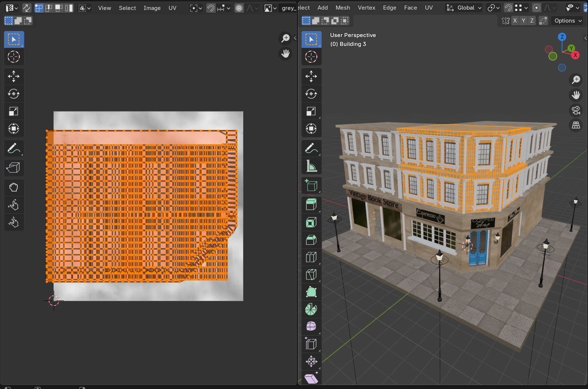Select the Rotate tool in the 3D viewport
Screen dimensions: 588x389
coord(311,94)
